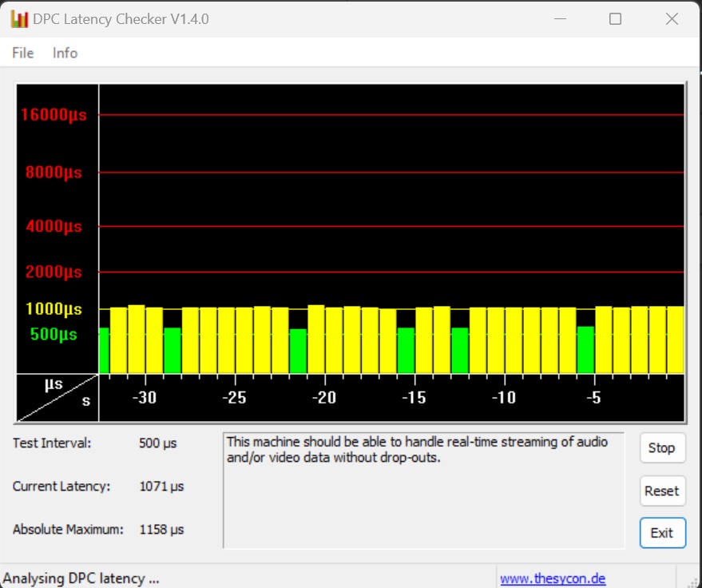Minimize the DPC Latency Checker window

click(x=560, y=19)
